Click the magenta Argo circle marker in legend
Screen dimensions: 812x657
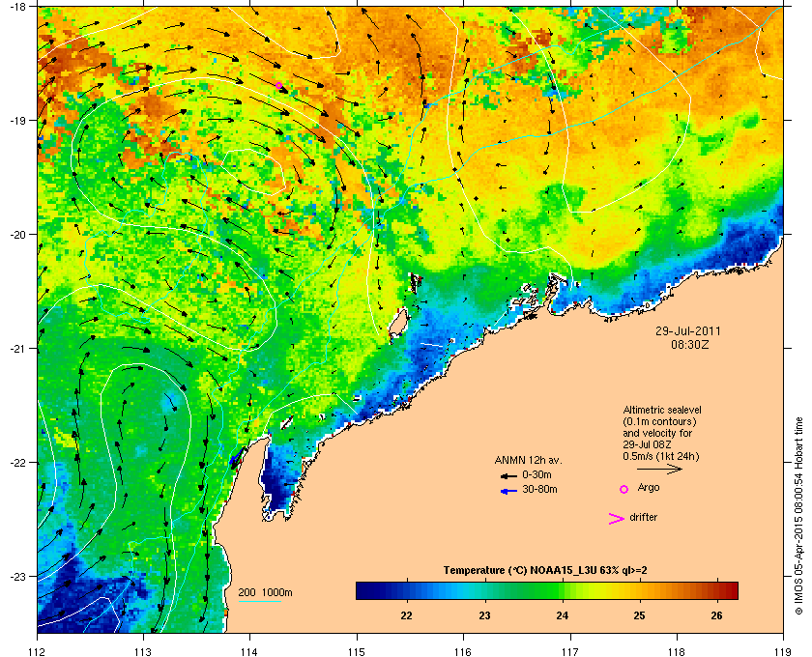tap(624, 489)
